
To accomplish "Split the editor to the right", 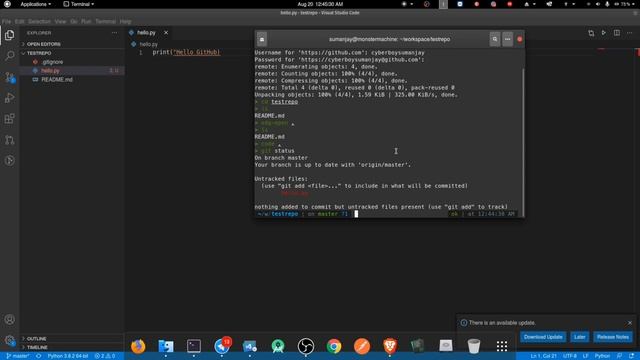I will [617, 33].
